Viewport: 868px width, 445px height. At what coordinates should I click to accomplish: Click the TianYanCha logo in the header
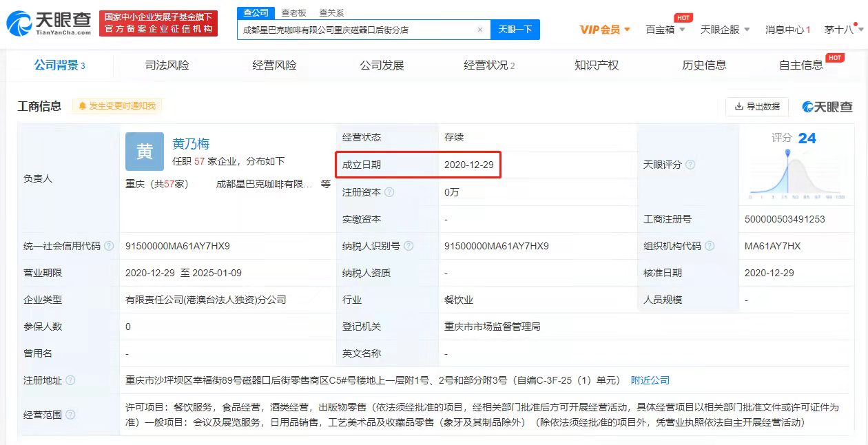(48, 23)
